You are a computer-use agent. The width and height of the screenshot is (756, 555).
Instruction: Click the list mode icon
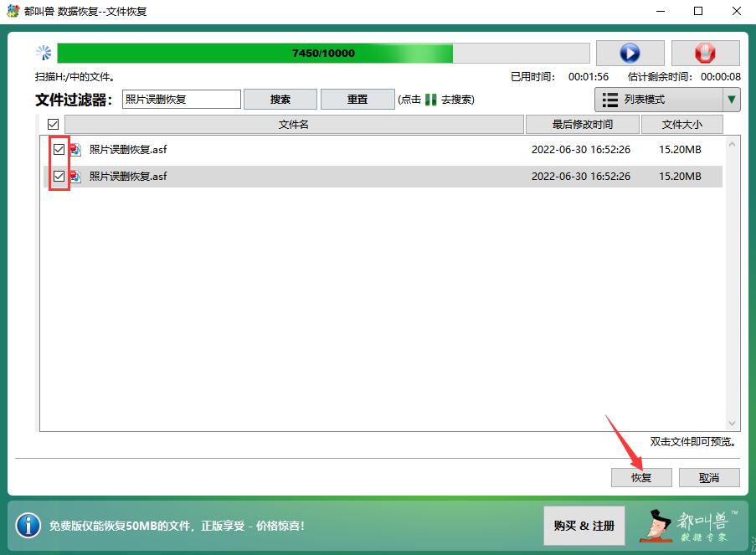610,100
